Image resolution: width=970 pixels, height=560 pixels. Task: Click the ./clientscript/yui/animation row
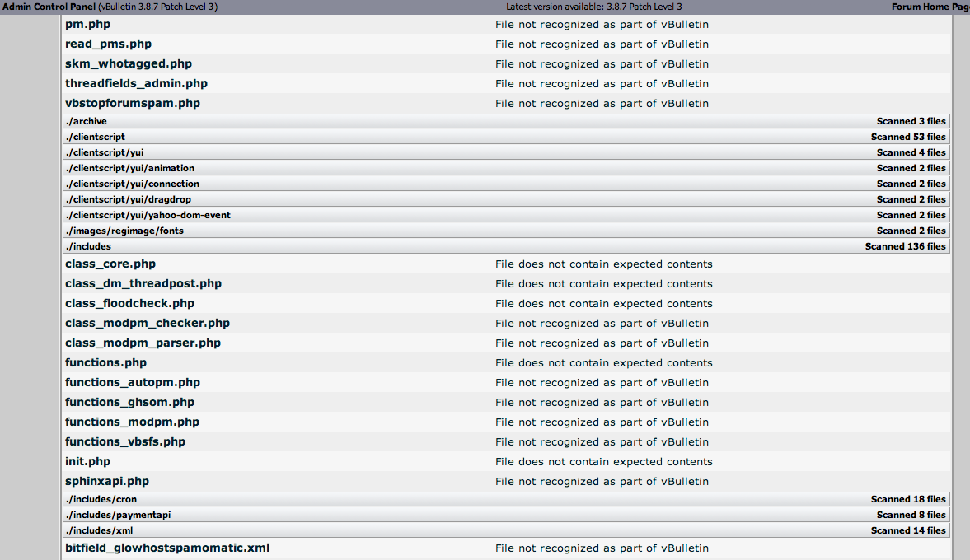point(506,168)
